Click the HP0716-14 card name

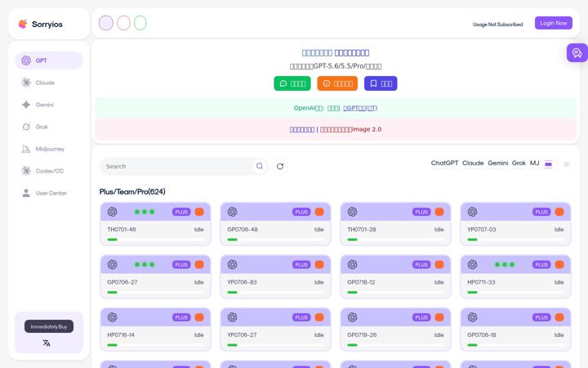point(121,335)
